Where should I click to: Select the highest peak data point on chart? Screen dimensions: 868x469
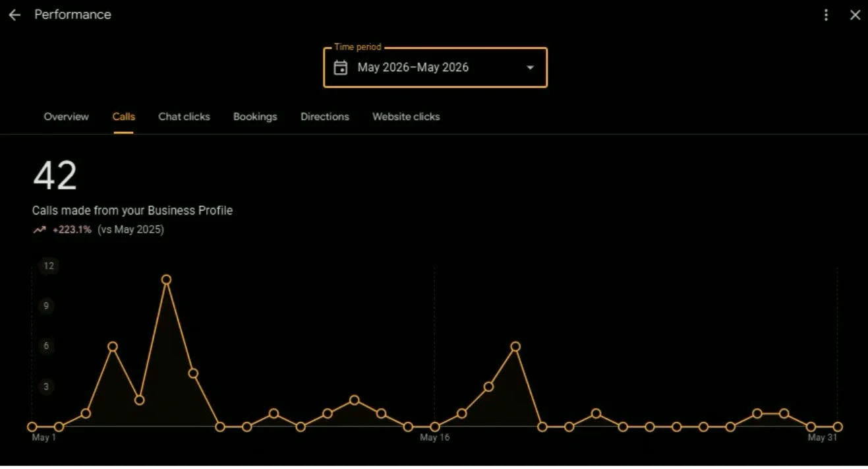[166, 280]
